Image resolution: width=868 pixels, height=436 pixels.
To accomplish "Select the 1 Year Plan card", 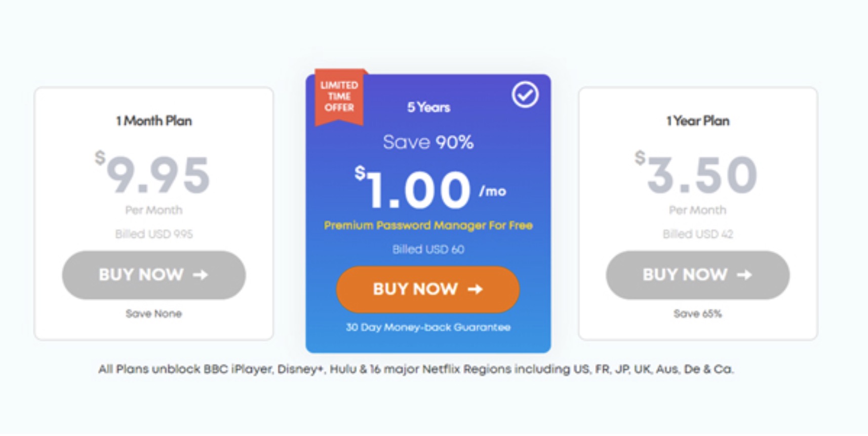I will (x=697, y=211).
